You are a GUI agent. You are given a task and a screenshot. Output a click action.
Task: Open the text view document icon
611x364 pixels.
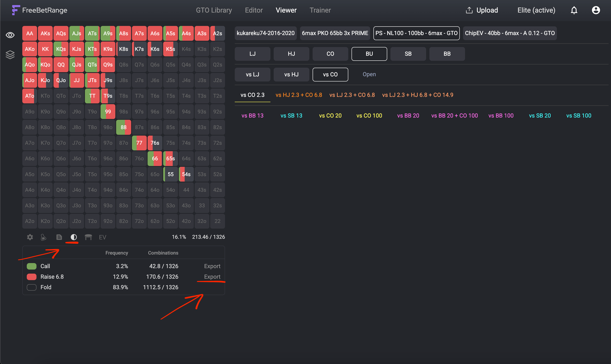tap(59, 237)
